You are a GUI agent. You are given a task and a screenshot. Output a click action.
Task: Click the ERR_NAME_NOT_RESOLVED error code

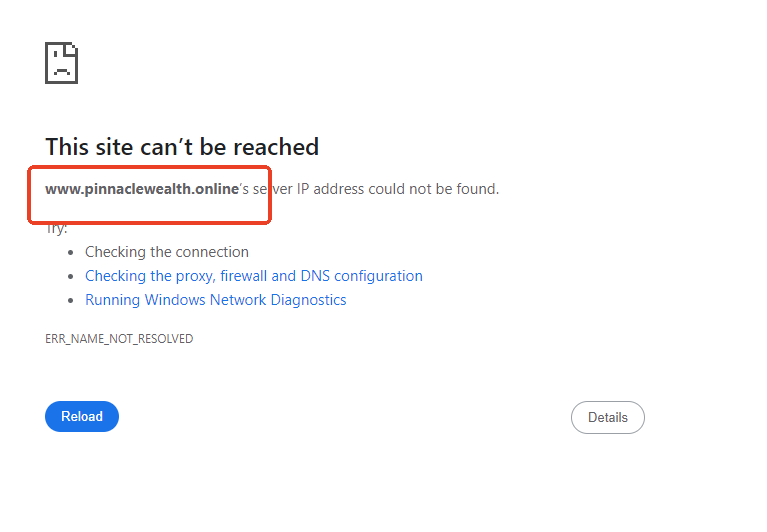[x=119, y=339]
